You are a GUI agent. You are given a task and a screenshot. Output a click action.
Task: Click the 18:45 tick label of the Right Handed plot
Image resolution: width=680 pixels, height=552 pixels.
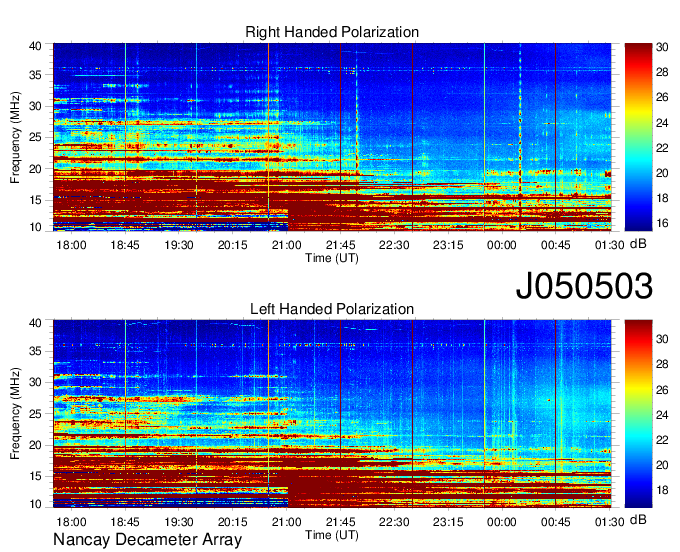tap(125, 245)
